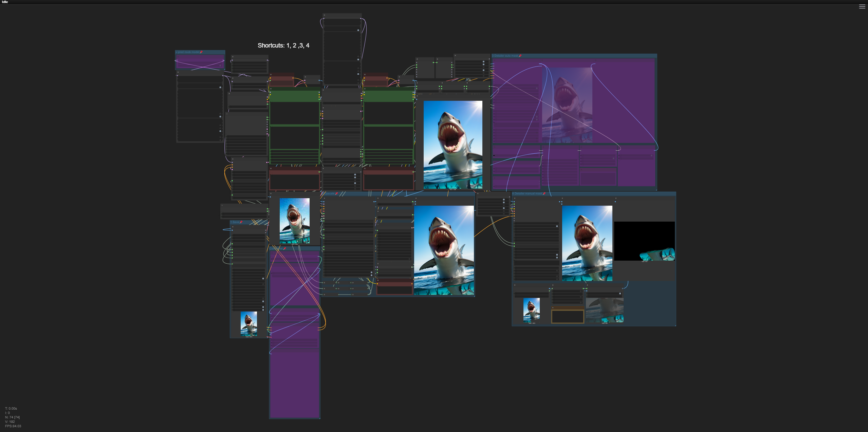Select the v-pred noob model group title
The width and height of the screenshot is (868, 432).
[187, 52]
